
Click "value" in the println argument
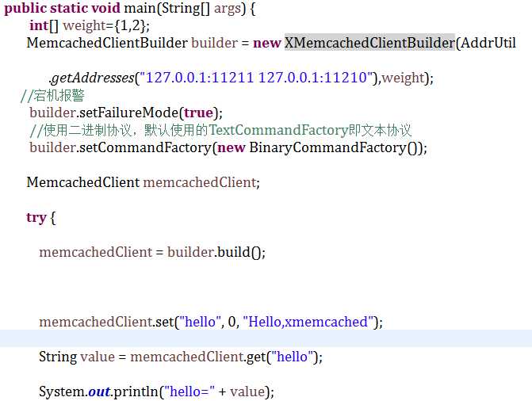(247, 392)
